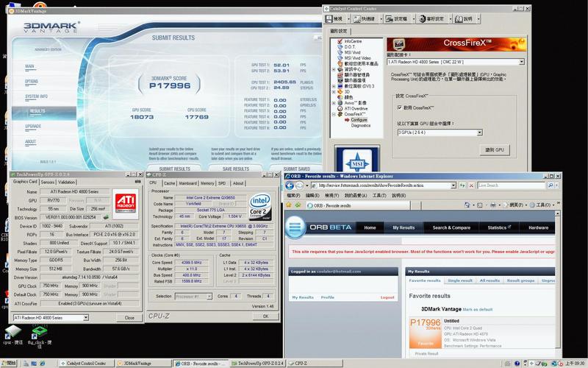
Task: Click the Catalyst Preferences toolbar icon
Action: [423, 19]
